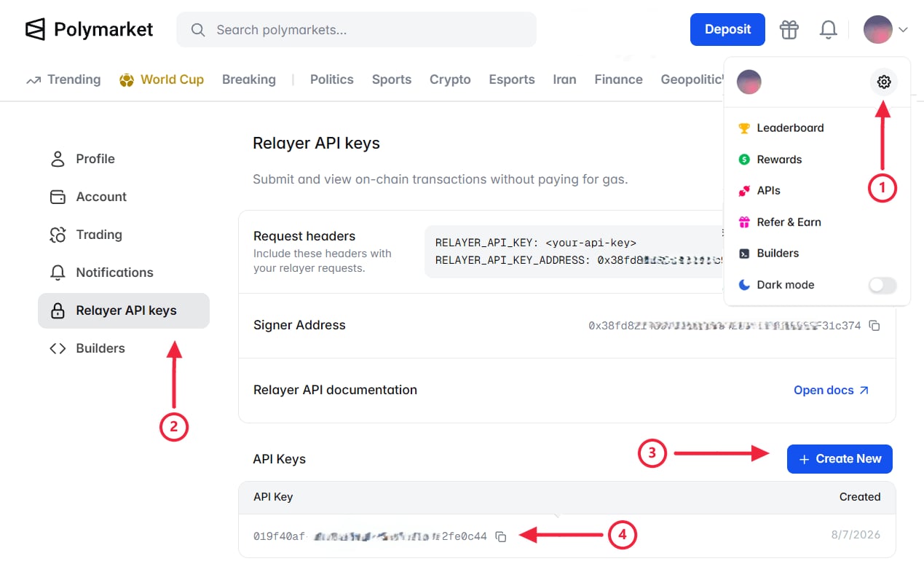Click the sidebar Notifications bell icon
The height and width of the screenshot is (572, 924).
pos(58,273)
